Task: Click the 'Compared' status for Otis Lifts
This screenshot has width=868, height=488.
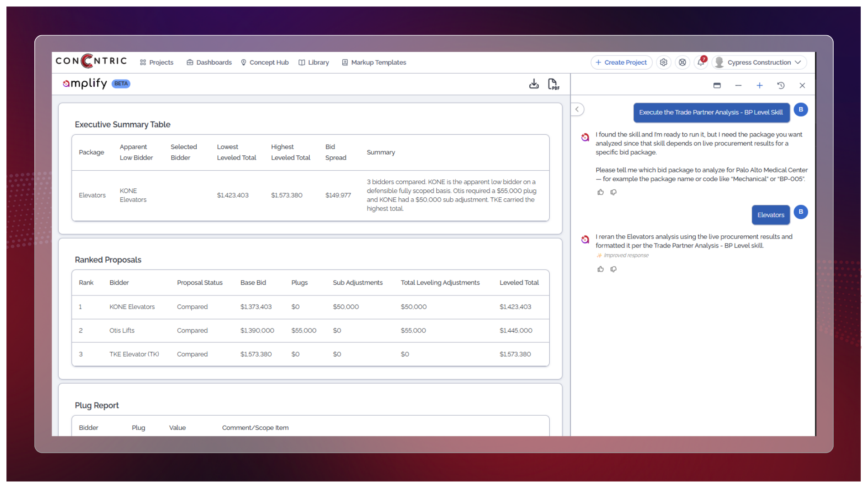Action: [x=192, y=331]
